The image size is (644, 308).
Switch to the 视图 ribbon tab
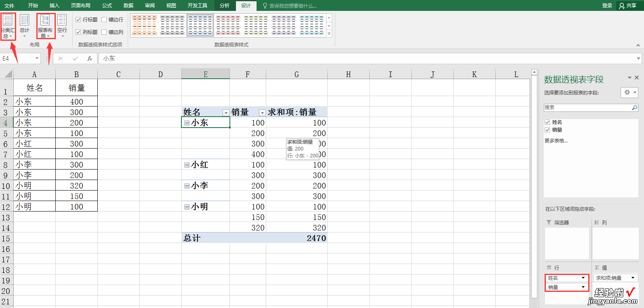pyautogui.click(x=171, y=6)
